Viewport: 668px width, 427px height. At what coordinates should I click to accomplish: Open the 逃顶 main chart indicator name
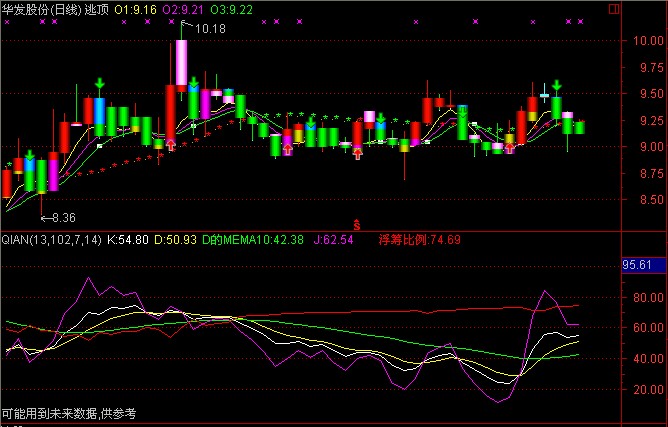click(x=99, y=8)
